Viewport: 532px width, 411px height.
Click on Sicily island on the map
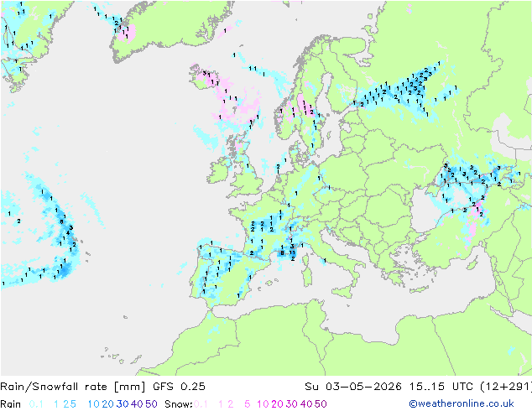343,292
